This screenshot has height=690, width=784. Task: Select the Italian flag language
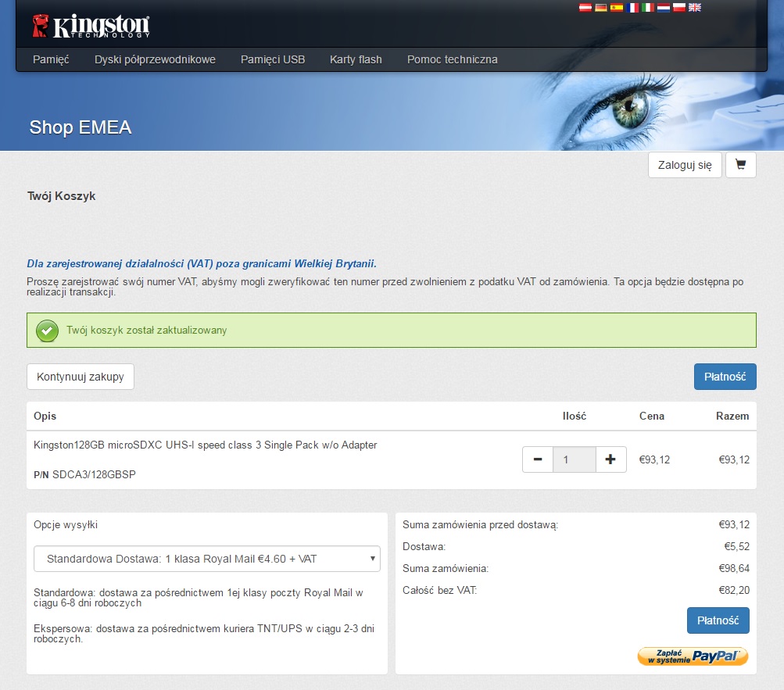click(648, 8)
